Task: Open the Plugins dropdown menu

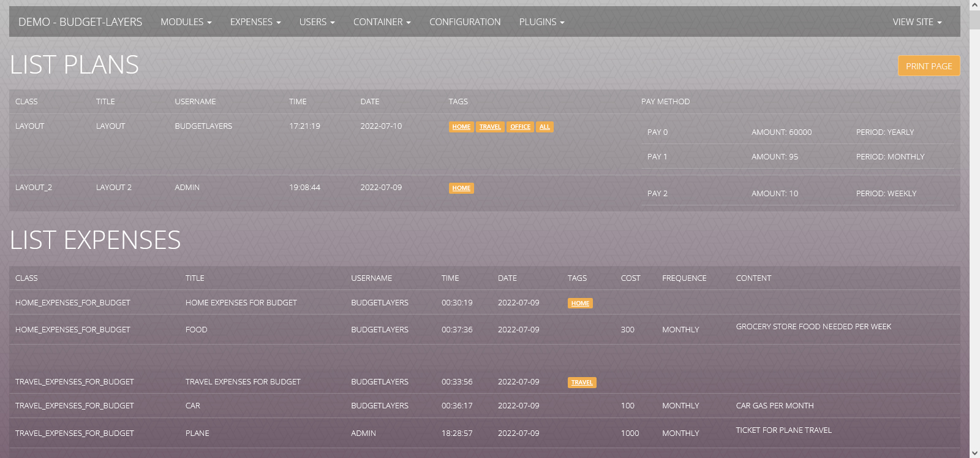Action: coord(541,22)
